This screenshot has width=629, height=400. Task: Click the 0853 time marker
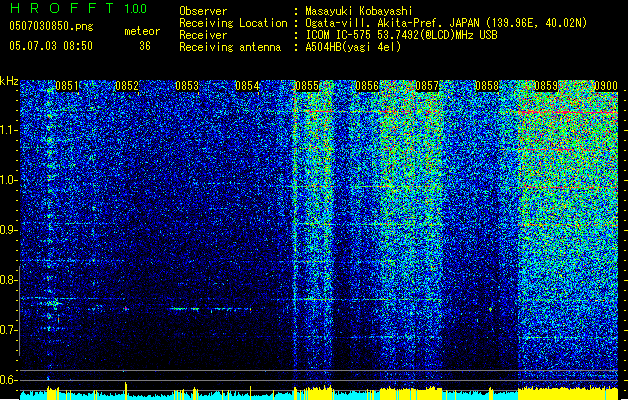pos(187,86)
